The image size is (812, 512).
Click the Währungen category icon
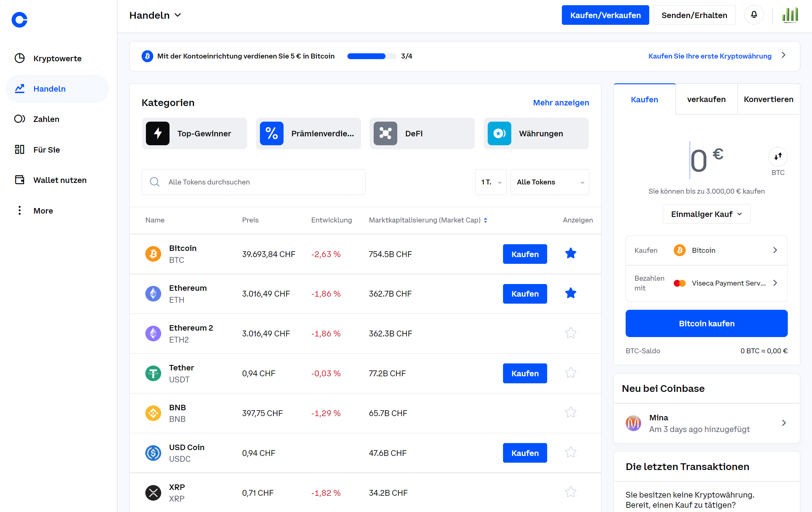499,134
